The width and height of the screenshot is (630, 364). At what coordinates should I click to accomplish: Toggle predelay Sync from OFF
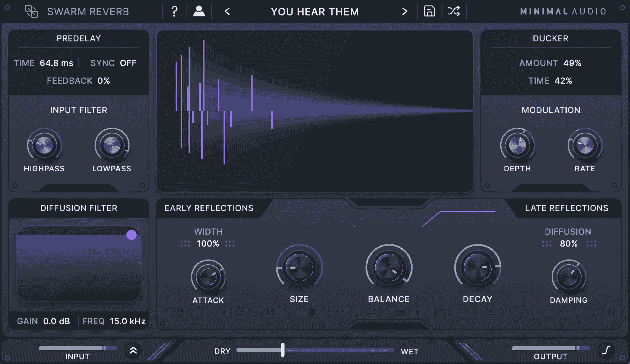(128, 63)
